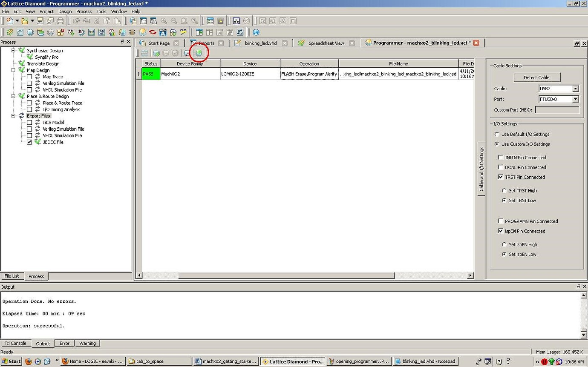Open the Tools menu
Image resolution: width=588 pixels, height=367 pixels.
(x=101, y=11)
